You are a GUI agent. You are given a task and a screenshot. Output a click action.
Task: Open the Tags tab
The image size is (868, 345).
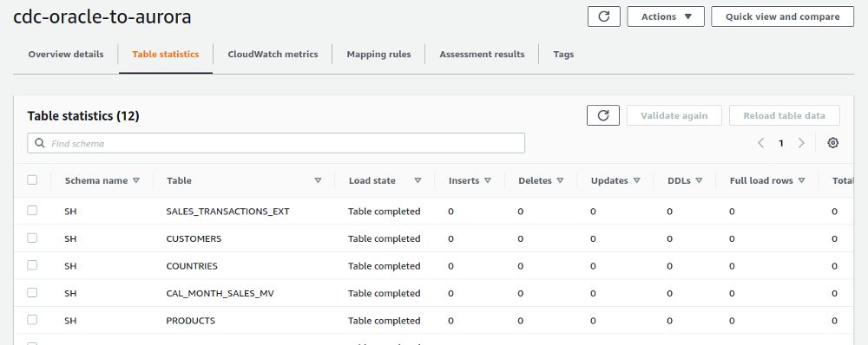point(563,55)
